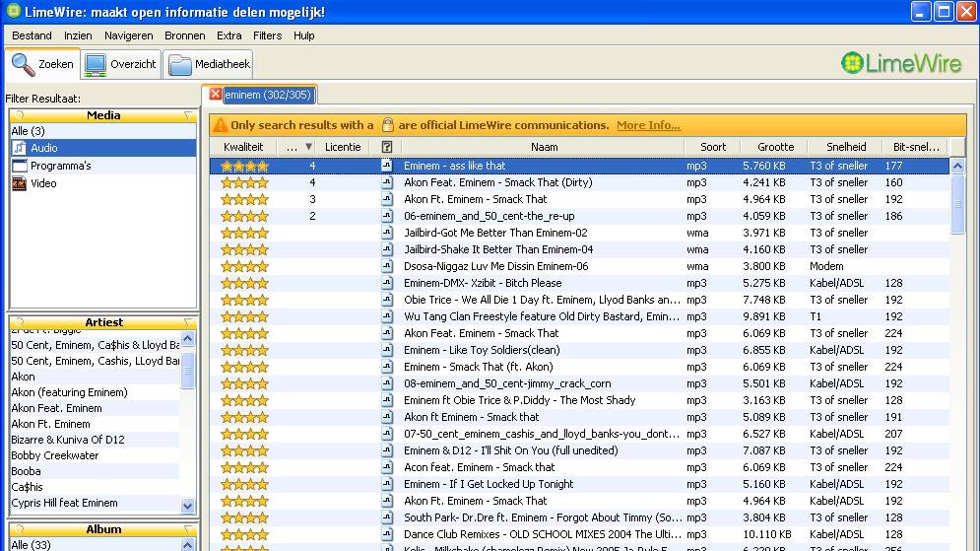Click the question mark column header icon
The height and width of the screenshot is (551, 980).
[387, 147]
